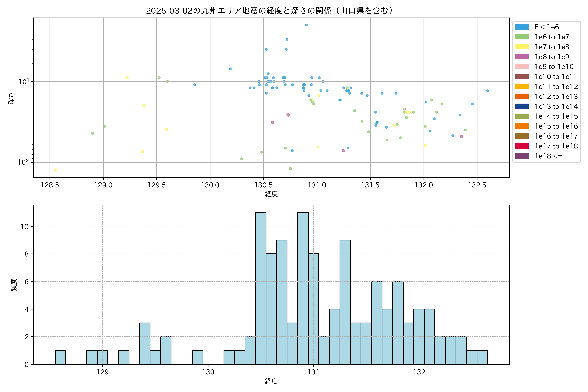Click the topmost blue scatter point
This screenshot has height=392, width=588.
pyautogui.click(x=306, y=25)
